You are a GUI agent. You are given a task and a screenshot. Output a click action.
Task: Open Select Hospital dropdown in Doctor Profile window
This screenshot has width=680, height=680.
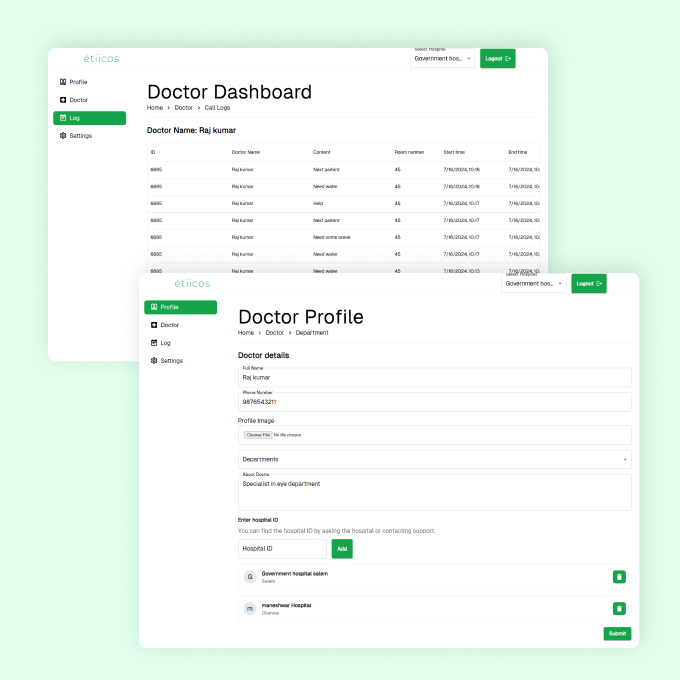[x=533, y=284]
